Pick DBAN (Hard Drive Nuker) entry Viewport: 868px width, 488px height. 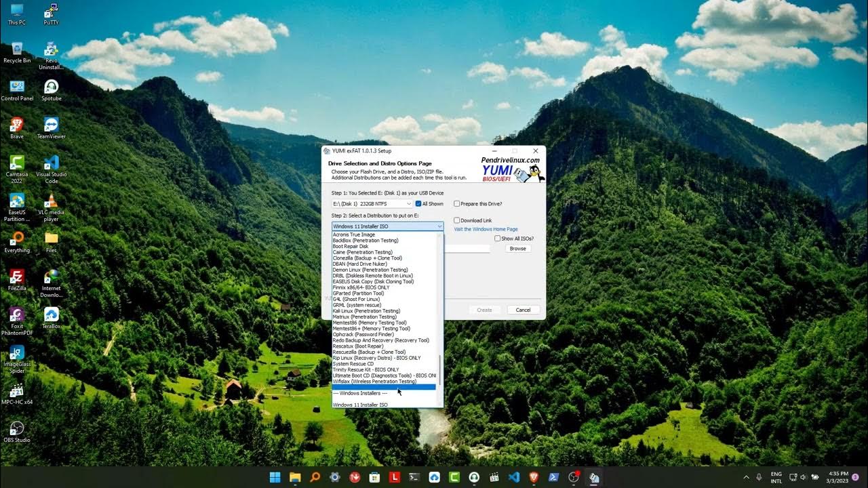(x=384, y=264)
